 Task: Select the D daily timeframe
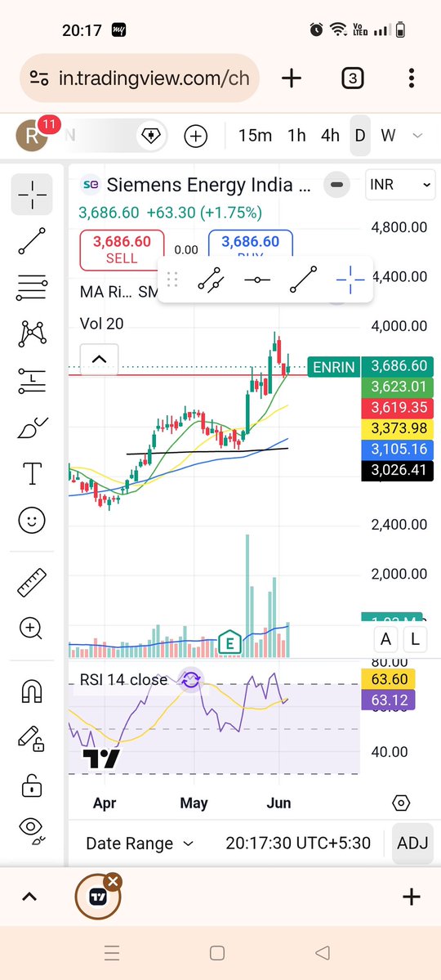pos(360,136)
